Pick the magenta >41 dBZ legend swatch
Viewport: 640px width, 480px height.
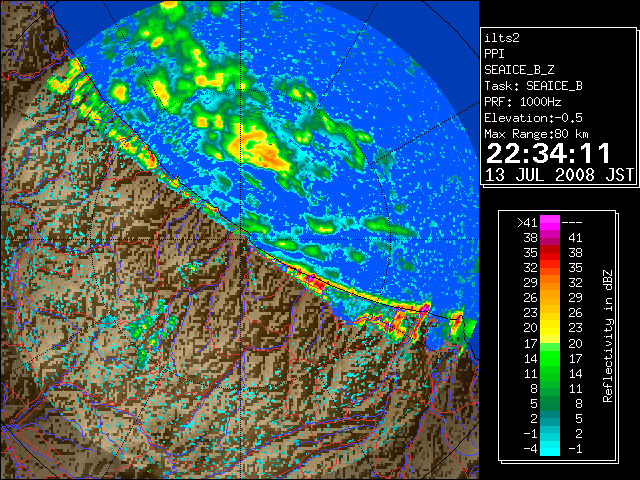click(x=550, y=222)
